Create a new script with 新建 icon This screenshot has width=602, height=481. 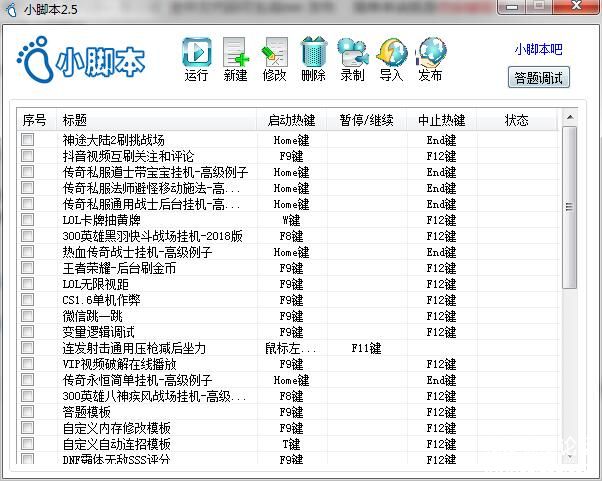point(235,53)
